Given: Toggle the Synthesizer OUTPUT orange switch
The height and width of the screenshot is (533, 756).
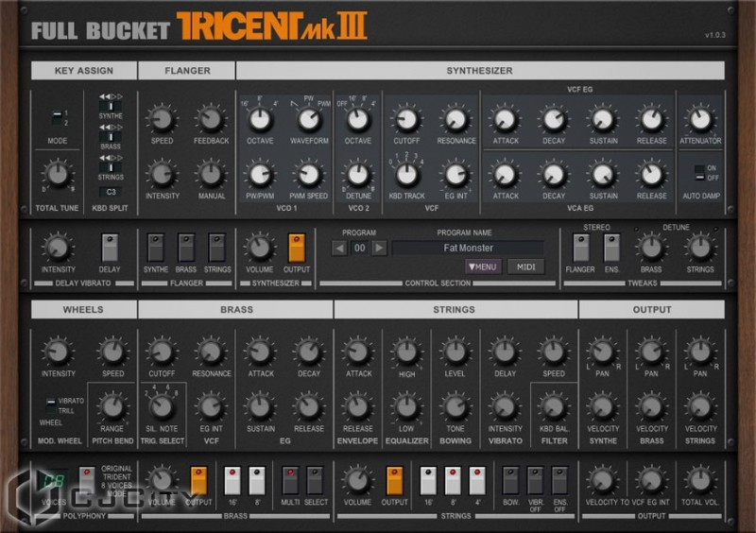Looking at the screenshot, I should [x=297, y=248].
